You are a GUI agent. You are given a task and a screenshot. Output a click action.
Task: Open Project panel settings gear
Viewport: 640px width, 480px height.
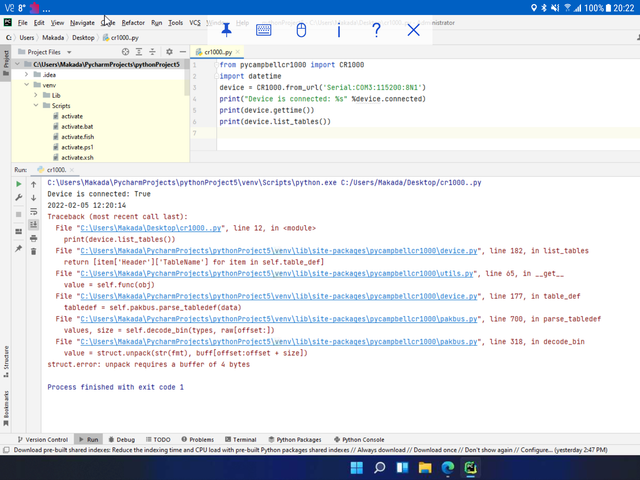pos(169,52)
